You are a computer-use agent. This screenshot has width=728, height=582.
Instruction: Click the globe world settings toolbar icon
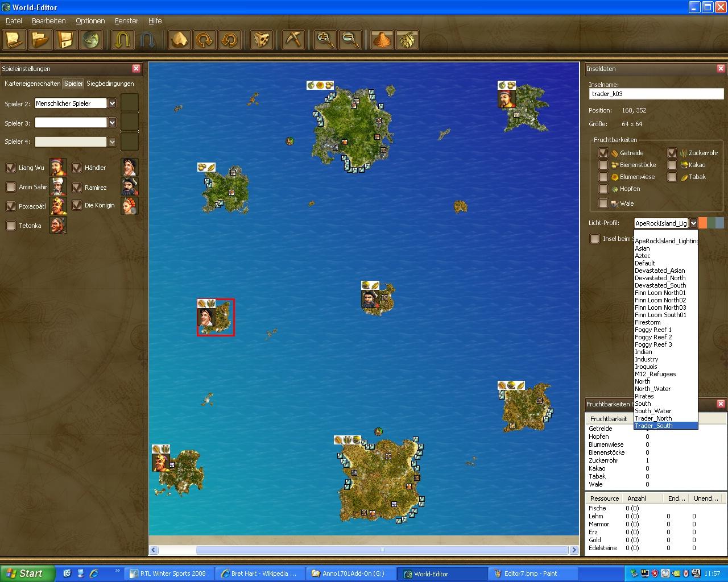tap(90, 40)
